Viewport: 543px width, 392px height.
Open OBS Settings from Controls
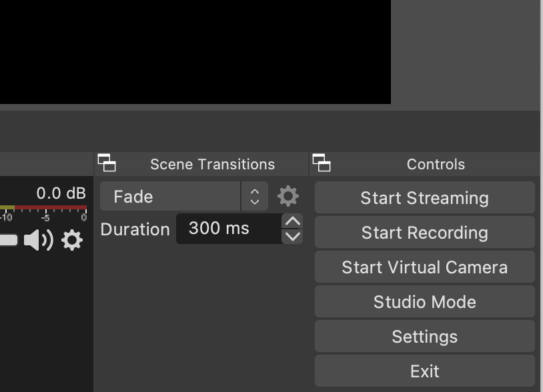pyautogui.click(x=424, y=337)
